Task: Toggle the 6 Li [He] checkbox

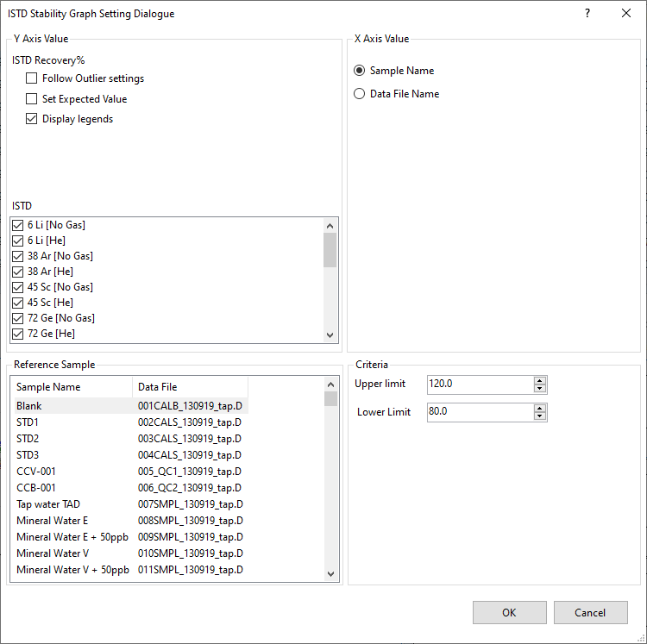Action: [x=17, y=241]
